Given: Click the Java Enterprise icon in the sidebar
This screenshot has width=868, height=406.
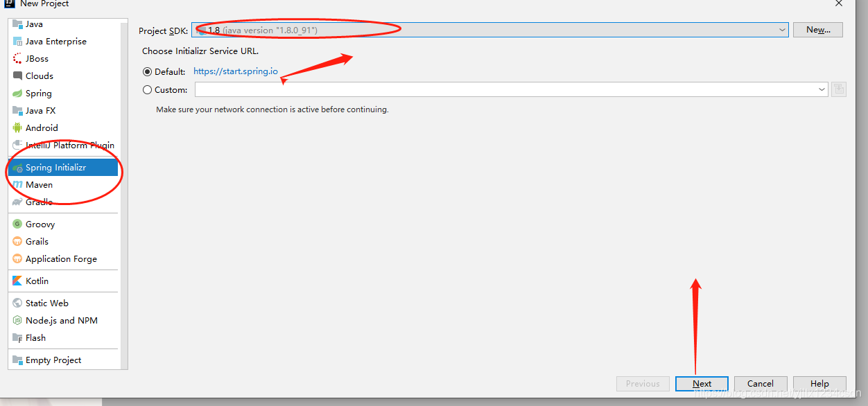Looking at the screenshot, I should (18, 42).
